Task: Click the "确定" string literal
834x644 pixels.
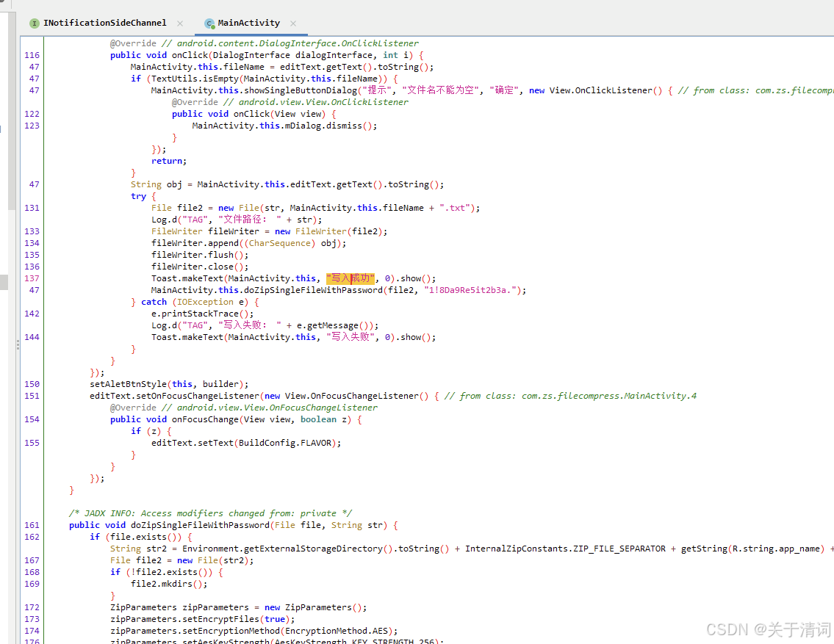Action: 503,90
